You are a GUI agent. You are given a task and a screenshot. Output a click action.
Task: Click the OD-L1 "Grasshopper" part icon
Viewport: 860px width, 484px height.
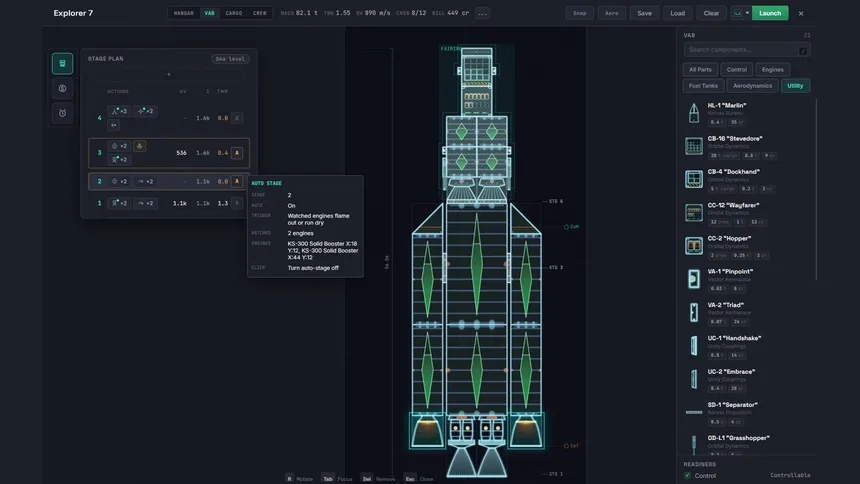(694, 445)
